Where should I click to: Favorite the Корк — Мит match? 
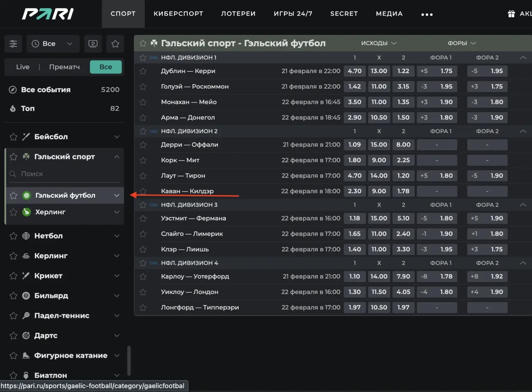tap(143, 160)
